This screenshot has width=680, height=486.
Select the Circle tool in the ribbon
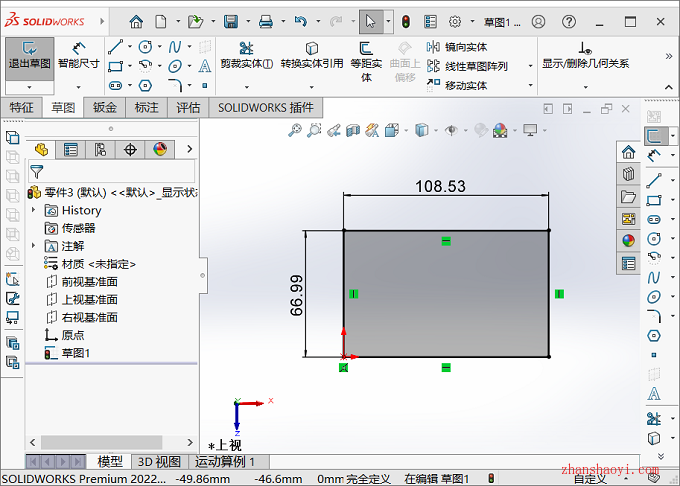click(x=145, y=47)
